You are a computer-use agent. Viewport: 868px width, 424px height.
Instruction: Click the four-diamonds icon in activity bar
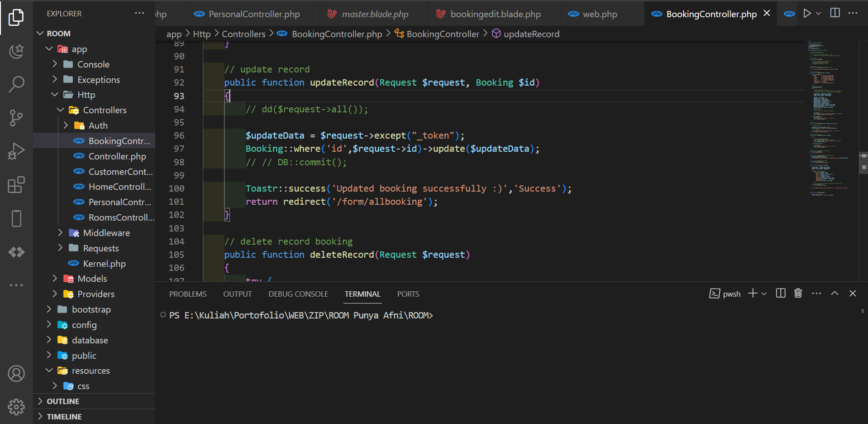pyautogui.click(x=16, y=252)
